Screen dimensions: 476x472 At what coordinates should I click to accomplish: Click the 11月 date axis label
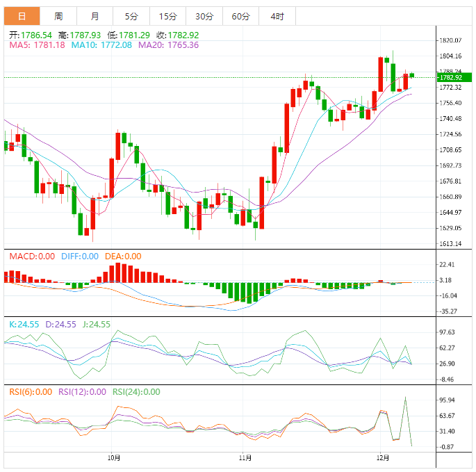tap(245, 457)
